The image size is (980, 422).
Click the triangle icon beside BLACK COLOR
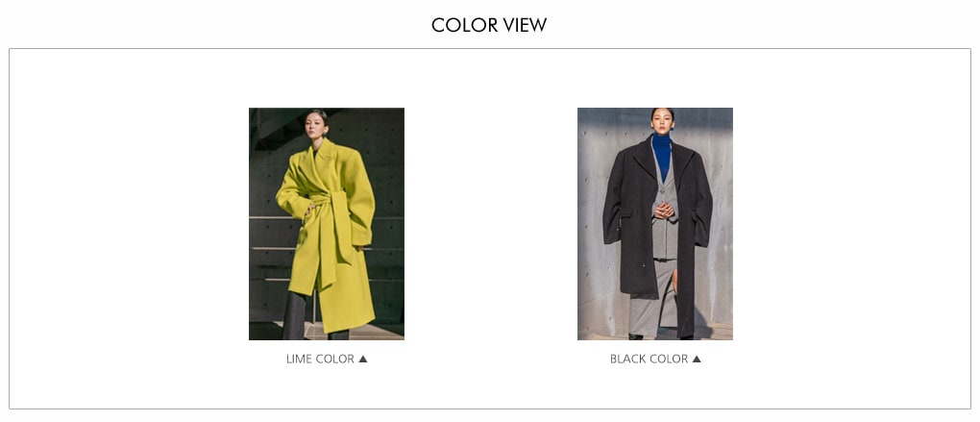[x=697, y=359]
